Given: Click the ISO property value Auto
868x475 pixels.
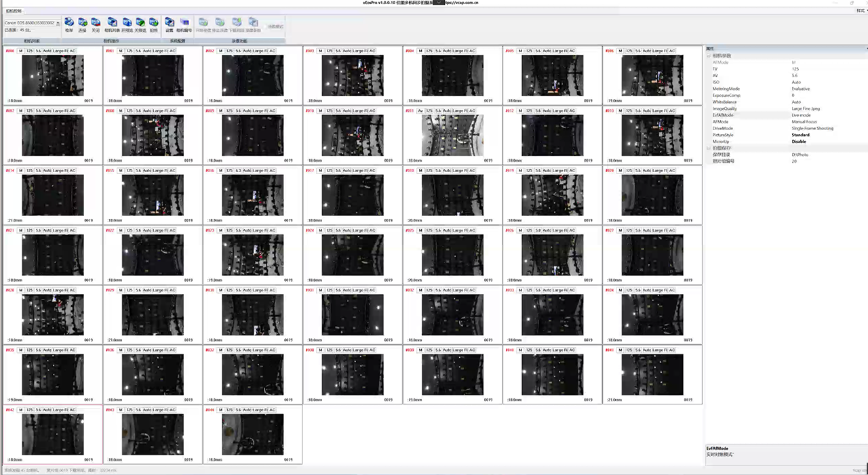Looking at the screenshot, I should (796, 82).
